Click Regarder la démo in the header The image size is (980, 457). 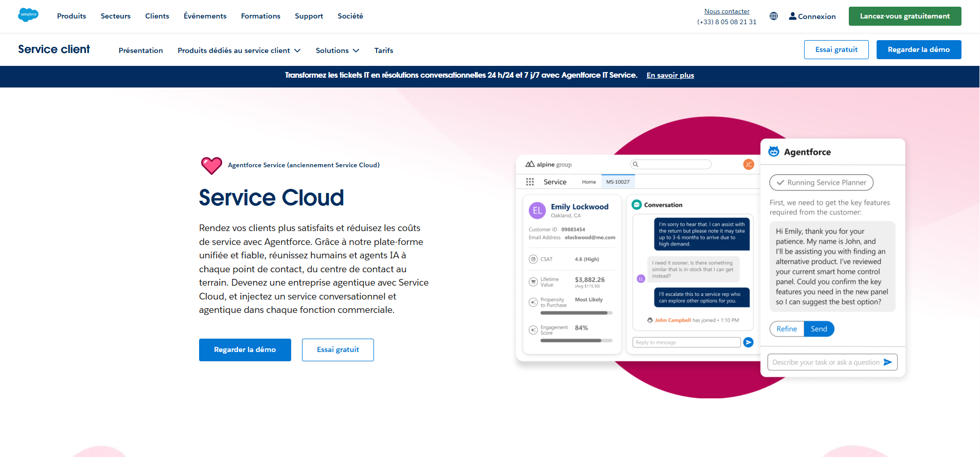919,49
